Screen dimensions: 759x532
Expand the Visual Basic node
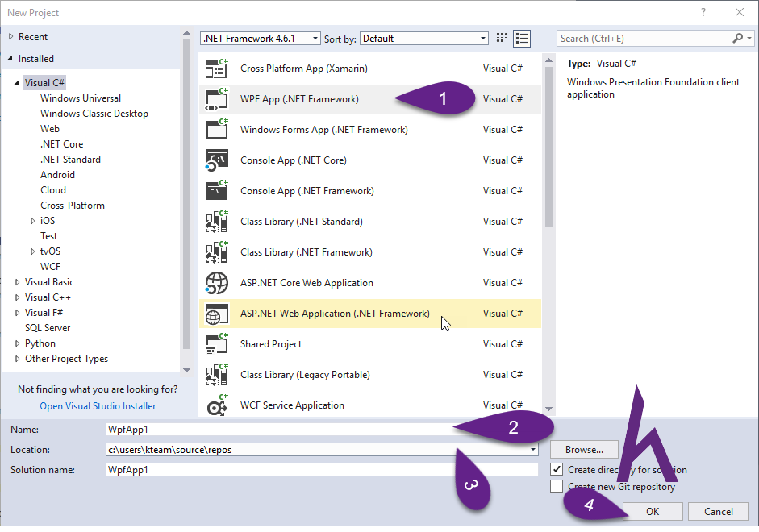click(x=17, y=282)
